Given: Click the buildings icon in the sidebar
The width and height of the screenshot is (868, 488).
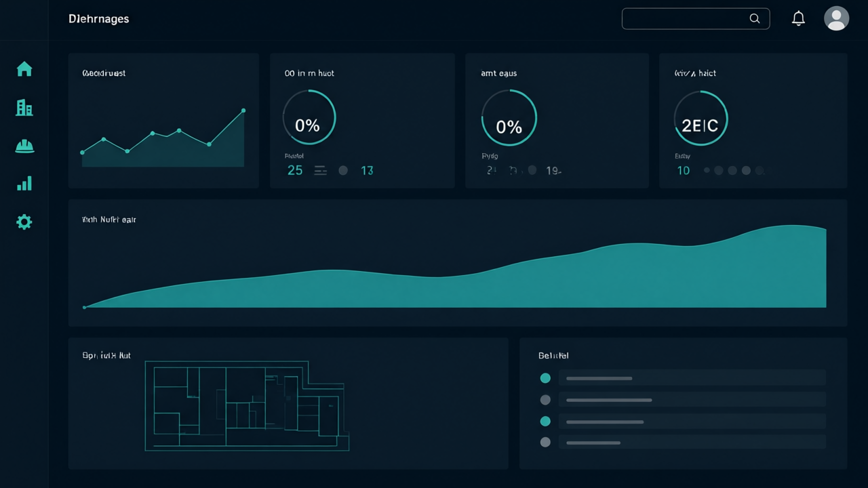Looking at the screenshot, I should pyautogui.click(x=24, y=107).
